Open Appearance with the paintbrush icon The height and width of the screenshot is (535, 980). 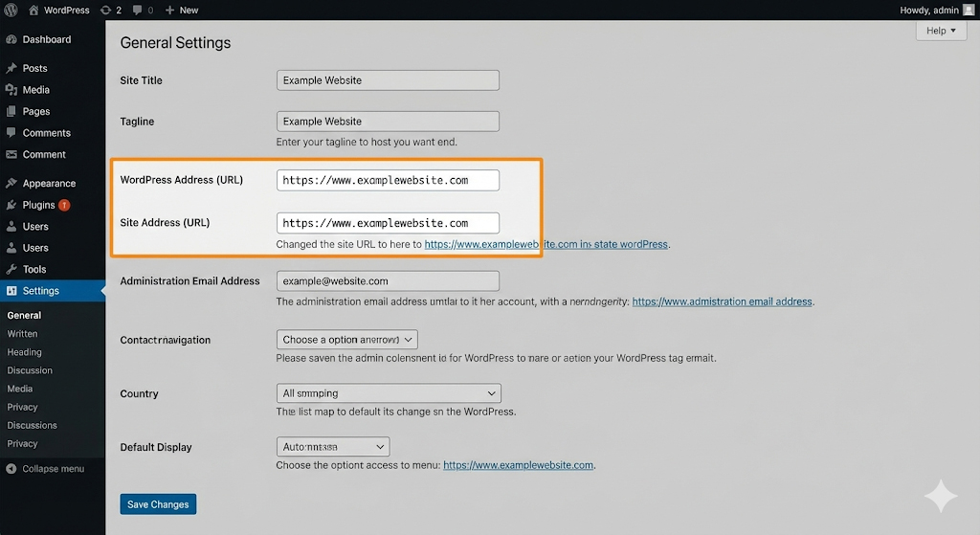point(11,183)
